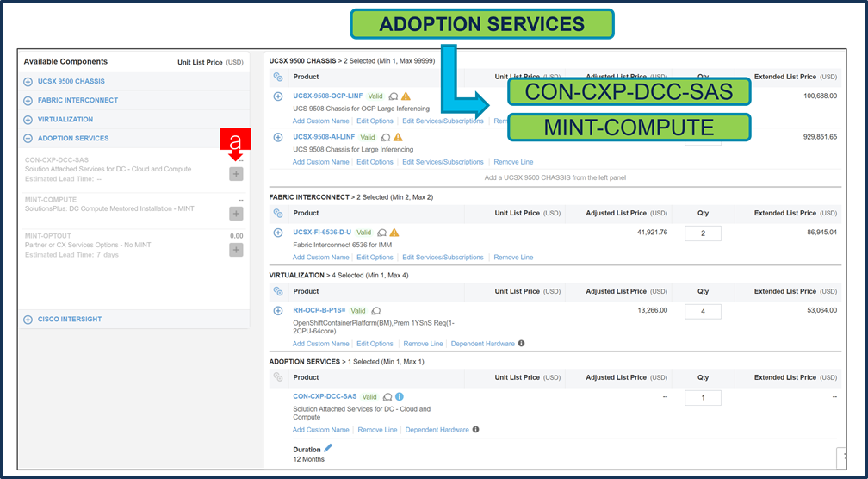868x479 pixels.
Task: Click warning triangle beside UCSX-FI-6536-D-U
Action: (394, 233)
